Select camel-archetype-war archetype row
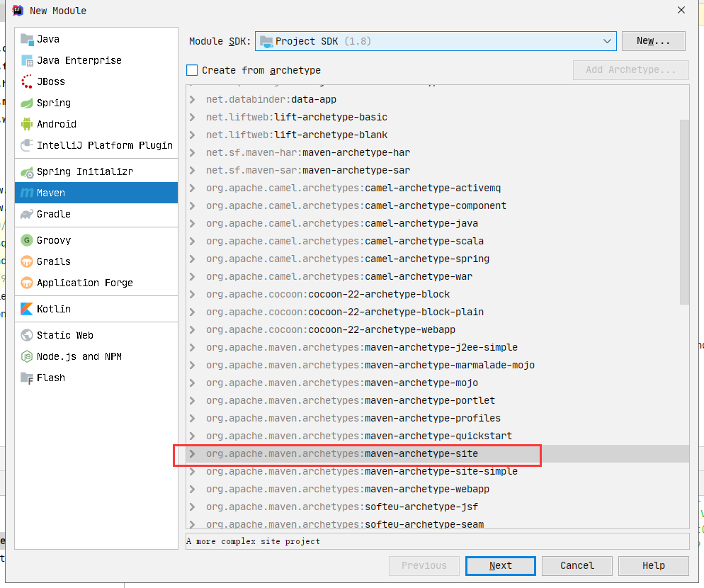Screen dimensions: 704x588 click(438, 277)
